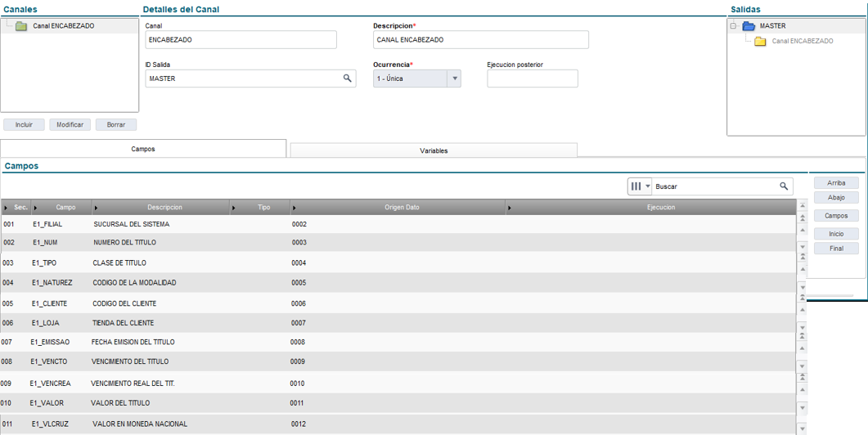Screen dimensions: 868x435
Task: Click origin value 0012
Action: [299, 424]
